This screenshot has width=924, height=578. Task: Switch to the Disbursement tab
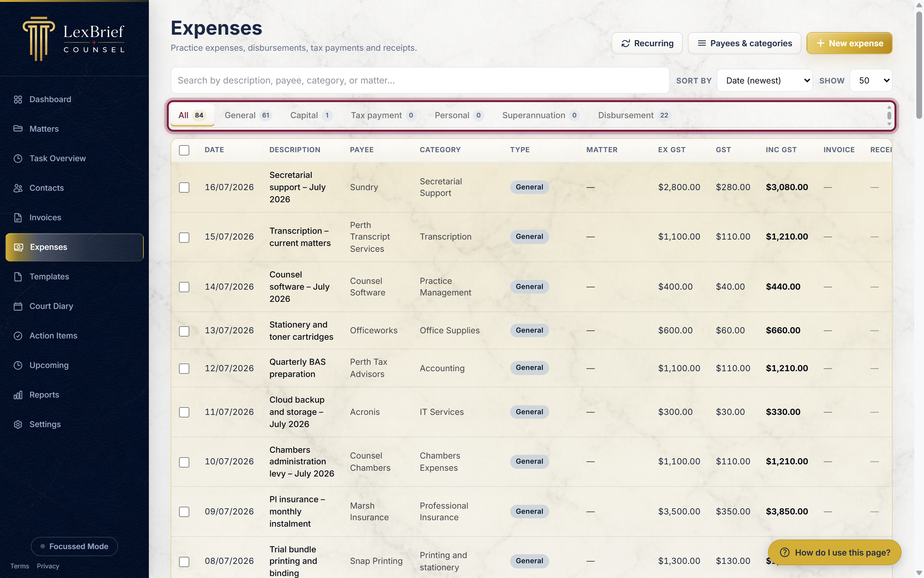click(x=634, y=115)
